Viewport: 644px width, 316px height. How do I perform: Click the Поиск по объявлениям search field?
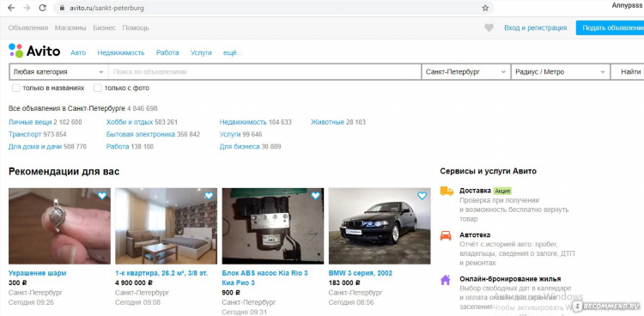(265, 72)
